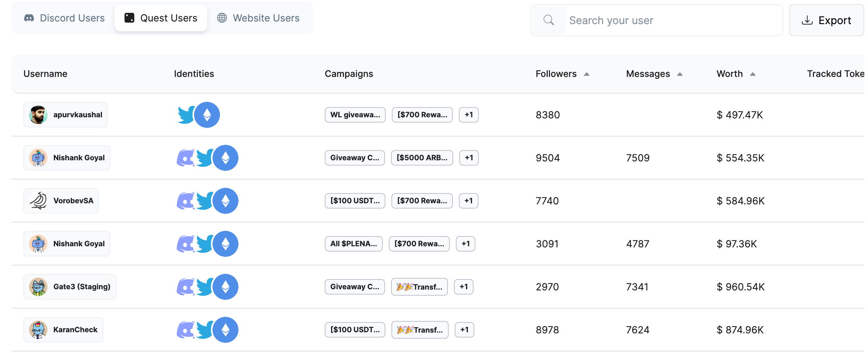Click Twitter icon in the 9504 followers row
This screenshot has height=353, width=868.
coord(204,158)
